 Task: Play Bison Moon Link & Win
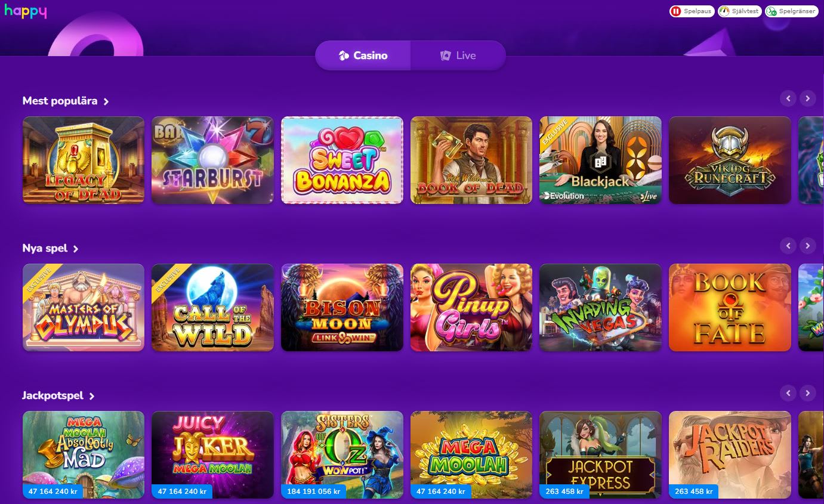pos(342,307)
